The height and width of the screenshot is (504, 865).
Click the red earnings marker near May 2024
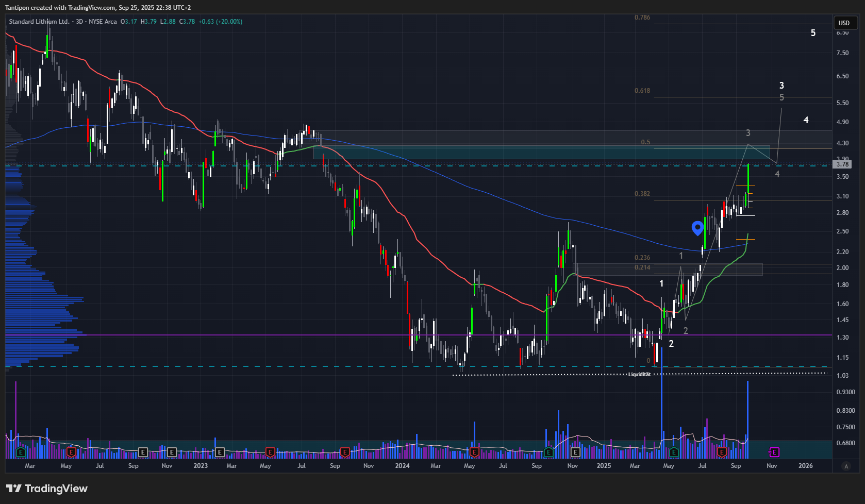pos(474,452)
